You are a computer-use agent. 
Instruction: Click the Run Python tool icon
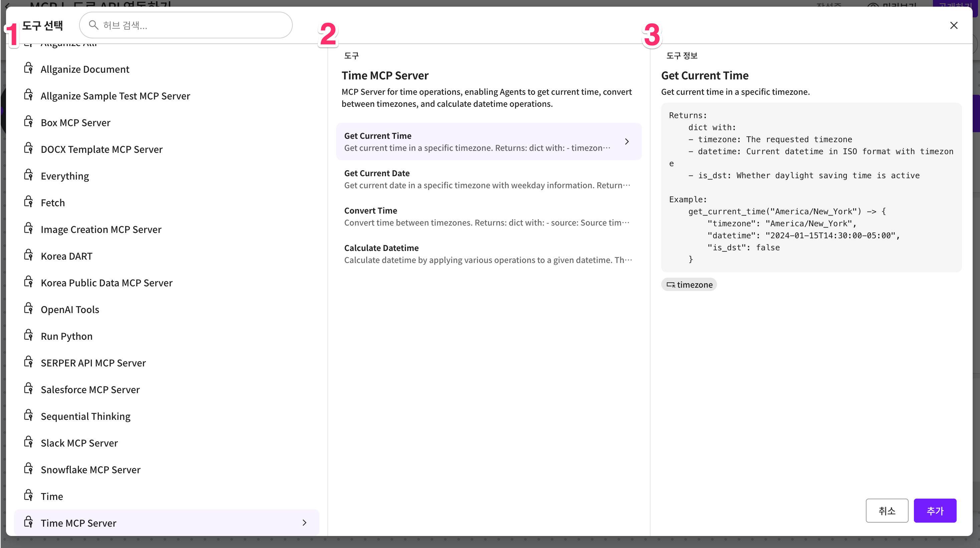(28, 335)
